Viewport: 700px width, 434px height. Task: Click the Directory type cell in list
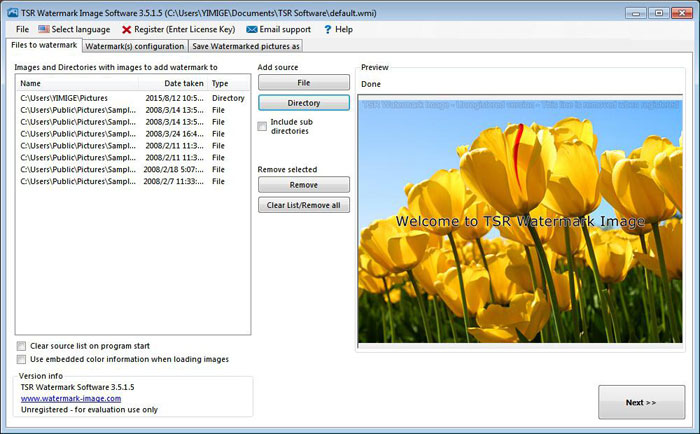[228, 98]
